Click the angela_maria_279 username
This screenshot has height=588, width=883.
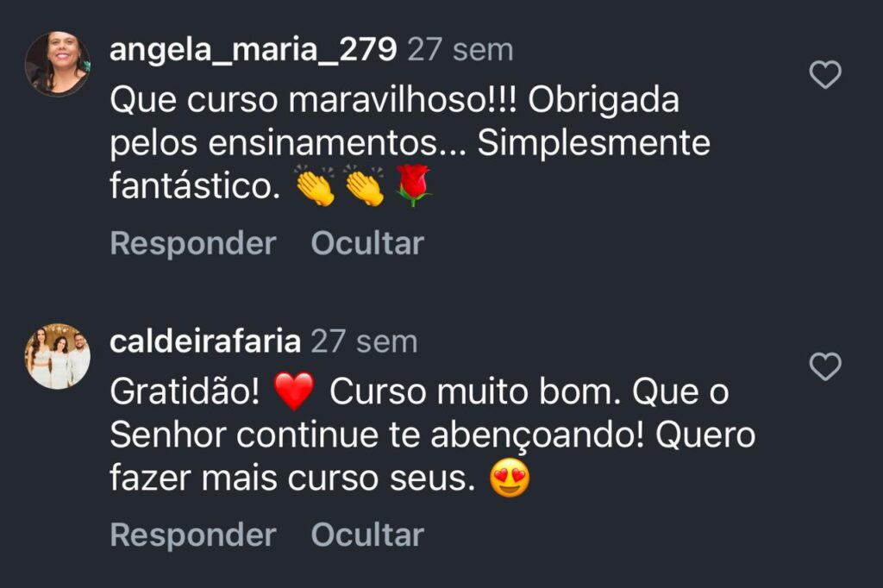pyautogui.click(x=254, y=50)
